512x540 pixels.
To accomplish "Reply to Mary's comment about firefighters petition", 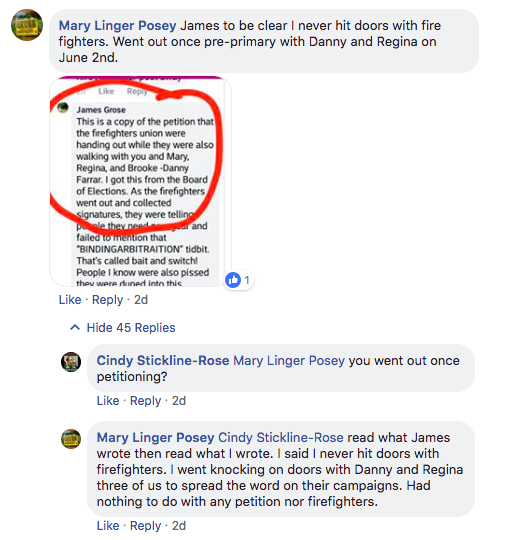I will click(145, 526).
